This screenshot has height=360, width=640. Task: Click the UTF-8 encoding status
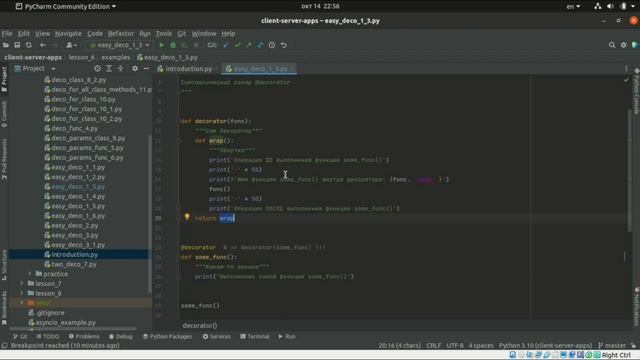(455, 345)
